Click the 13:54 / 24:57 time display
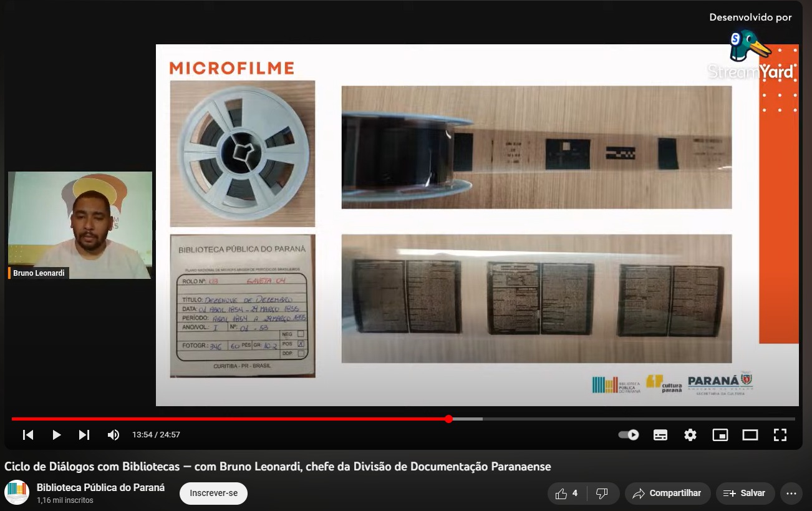The width and height of the screenshot is (812, 511). click(x=156, y=435)
